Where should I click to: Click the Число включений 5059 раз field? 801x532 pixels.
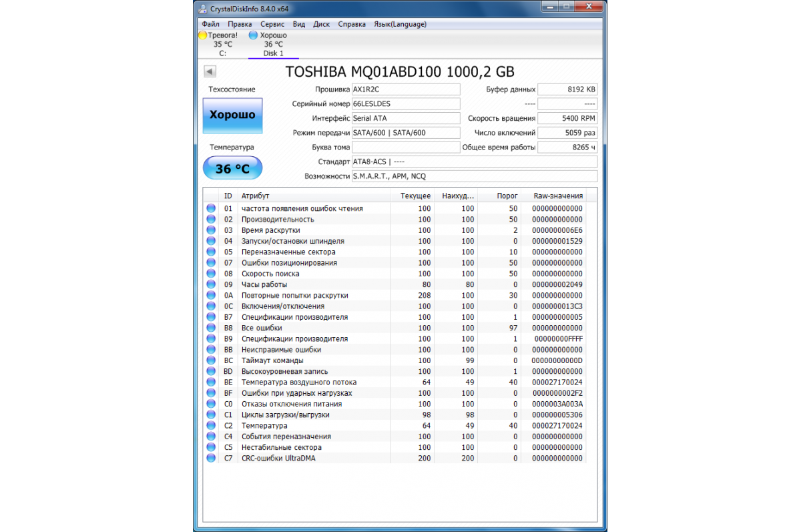coord(567,133)
